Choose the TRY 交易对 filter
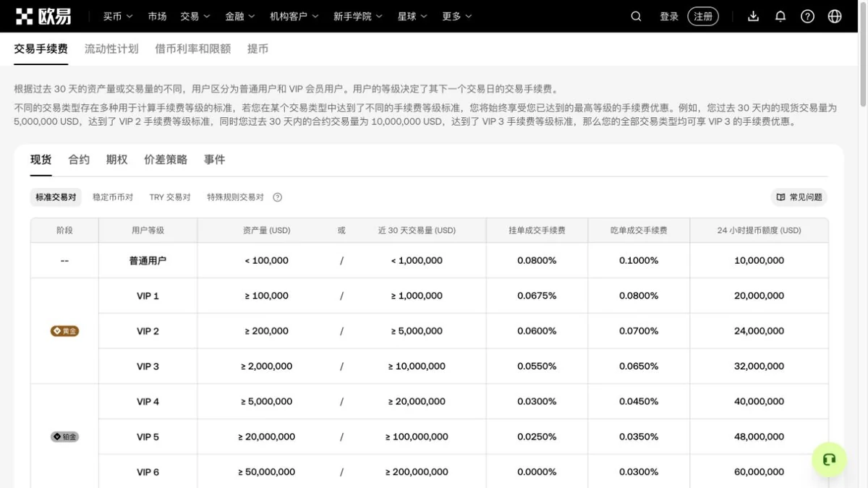Image resolution: width=868 pixels, height=488 pixels. click(170, 197)
